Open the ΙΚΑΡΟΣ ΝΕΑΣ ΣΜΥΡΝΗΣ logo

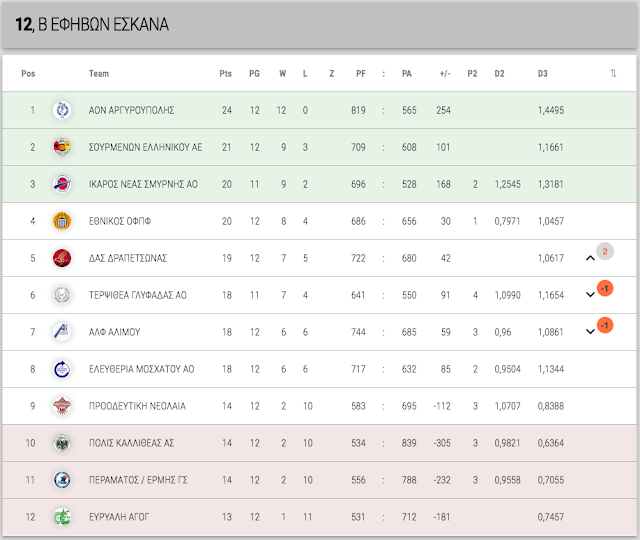pyautogui.click(x=62, y=184)
